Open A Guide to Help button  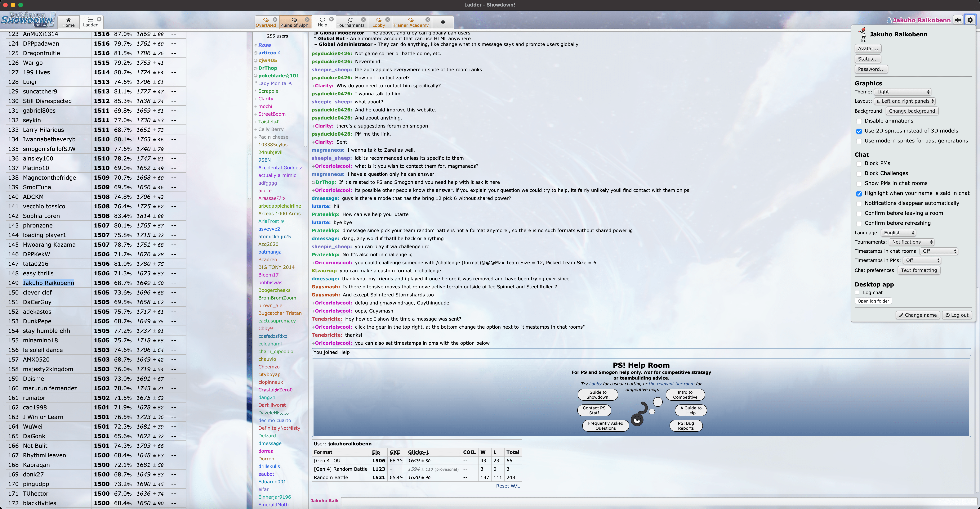690,410
